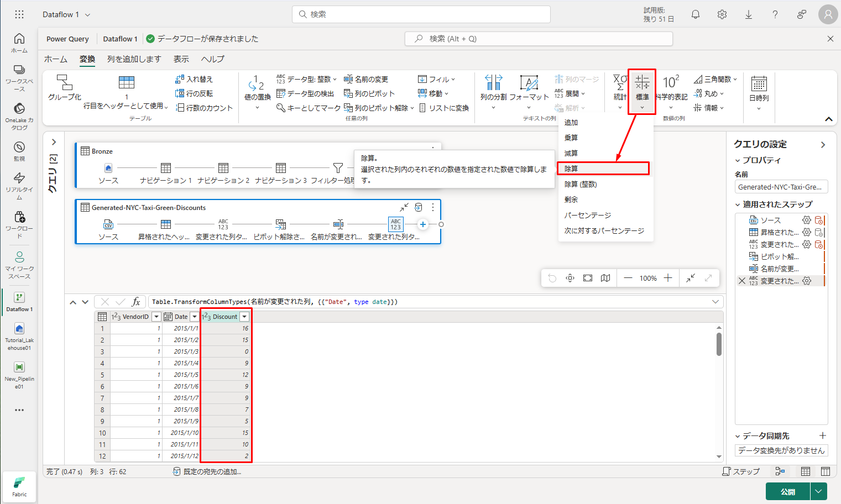
Task: Expand the クエリ pane chevron
Action: 54,142
